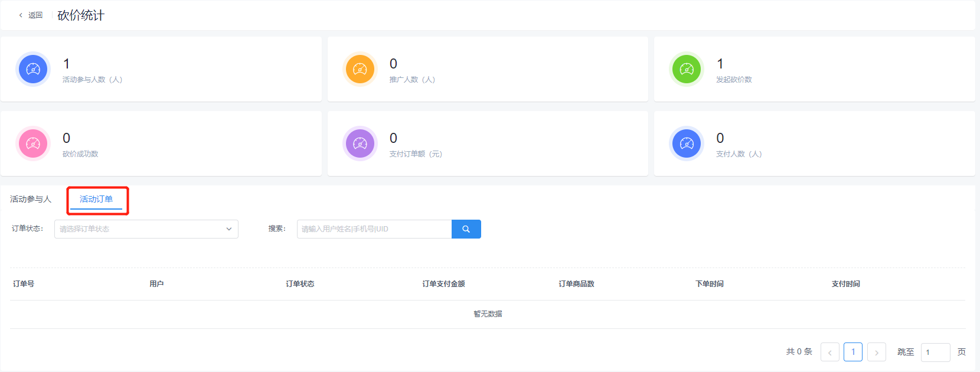The height and width of the screenshot is (372, 980).
Task: Switch to the 活动参与人 tab
Action: [31, 200]
